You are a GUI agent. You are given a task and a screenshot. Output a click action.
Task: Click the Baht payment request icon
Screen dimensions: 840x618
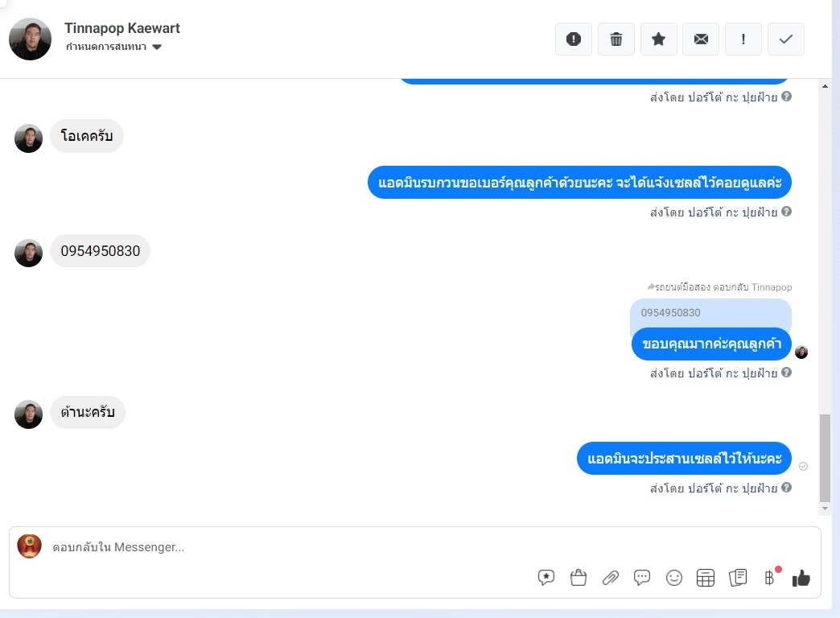tap(769, 577)
